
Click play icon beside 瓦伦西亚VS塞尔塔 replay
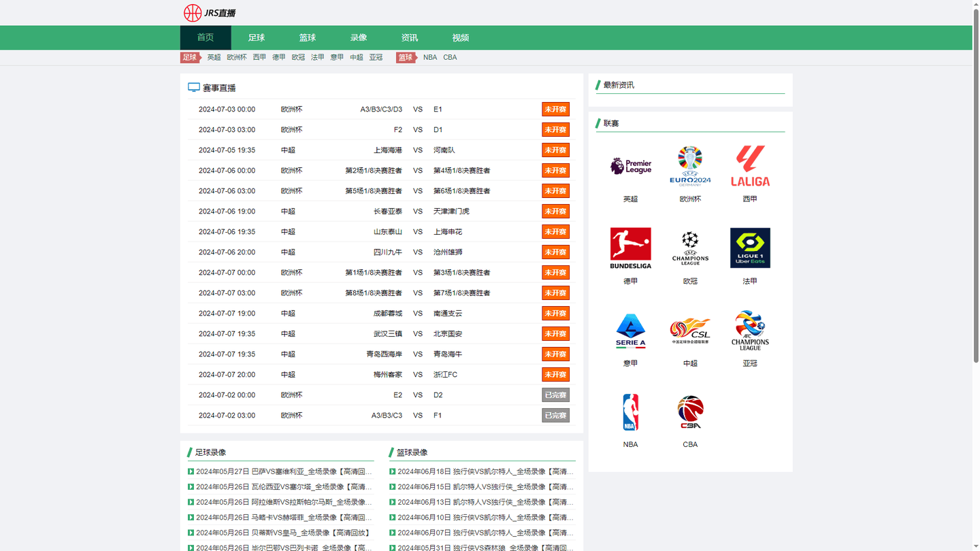point(191,487)
